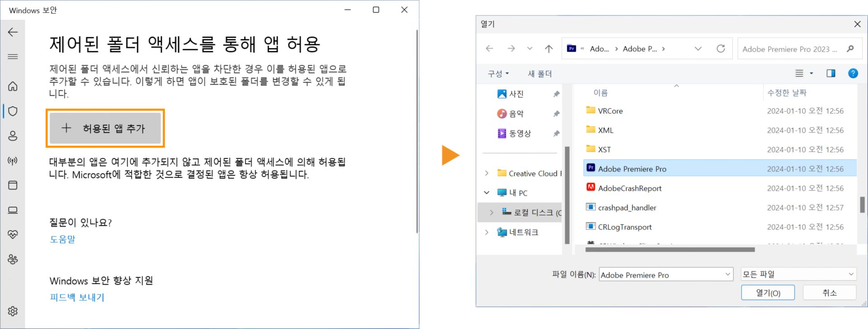The width and height of the screenshot is (868, 329).
Task: Click the horizontal scrollbar in file list
Action: pyautogui.click(x=670, y=249)
